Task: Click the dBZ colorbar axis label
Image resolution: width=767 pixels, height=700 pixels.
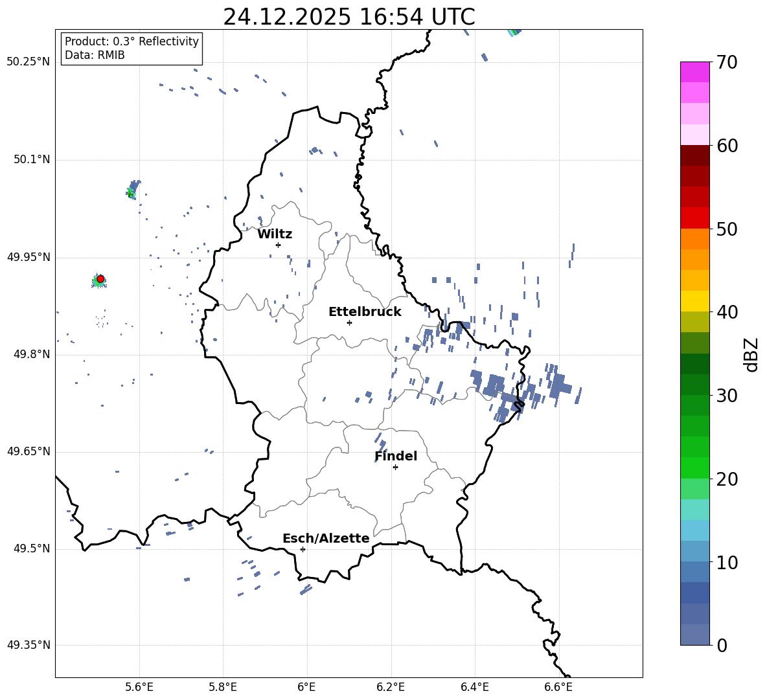Action: tap(752, 354)
